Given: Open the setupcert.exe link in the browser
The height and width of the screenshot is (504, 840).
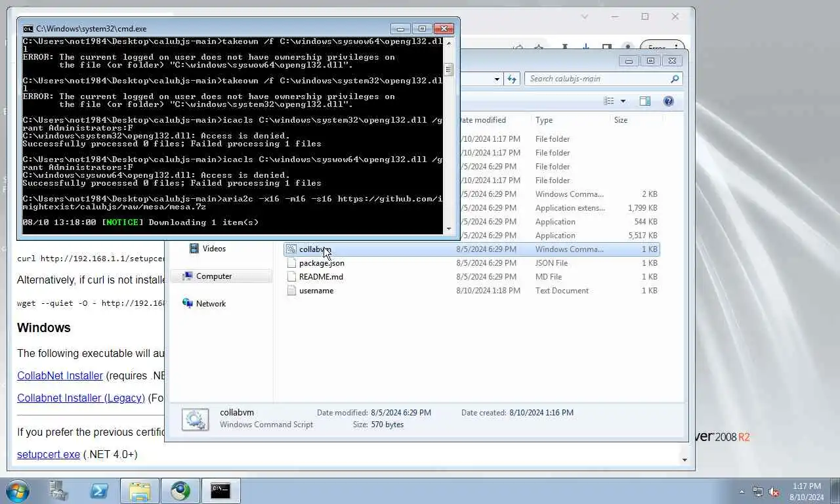Looking at the screenshot, I should 49,454.
